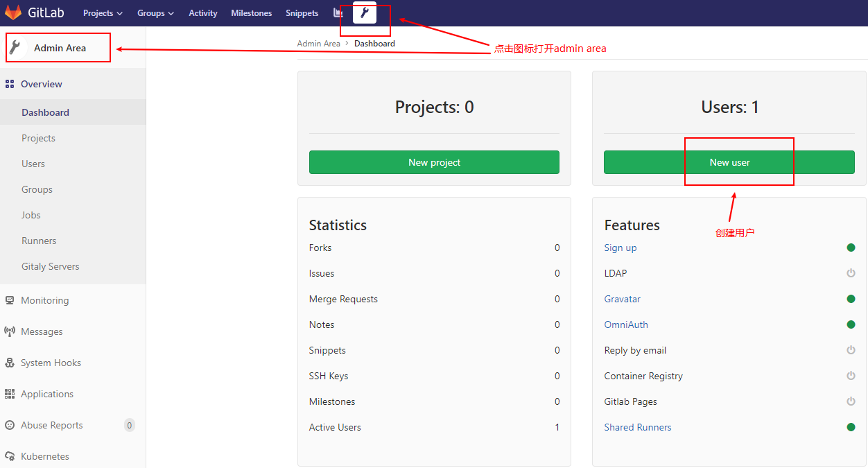Open Abuse Reports section in sidebar
This screenshot has width=868, height=468.
73,425
